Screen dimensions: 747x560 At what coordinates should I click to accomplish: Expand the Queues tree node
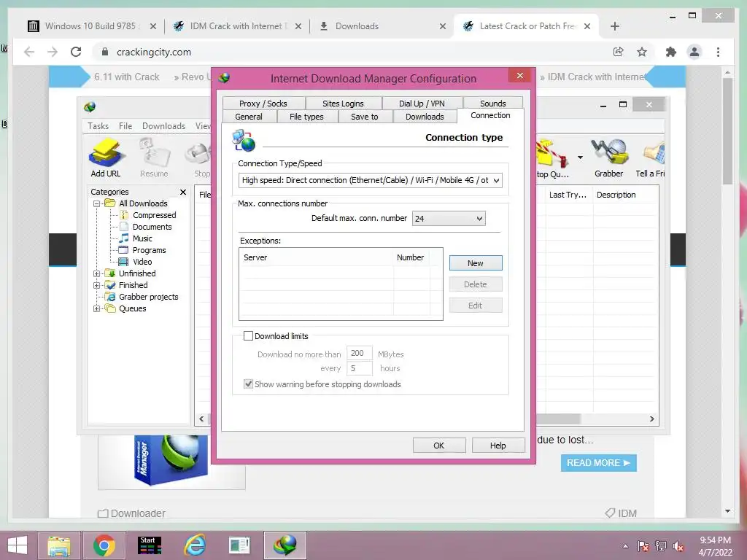(97, 308)
